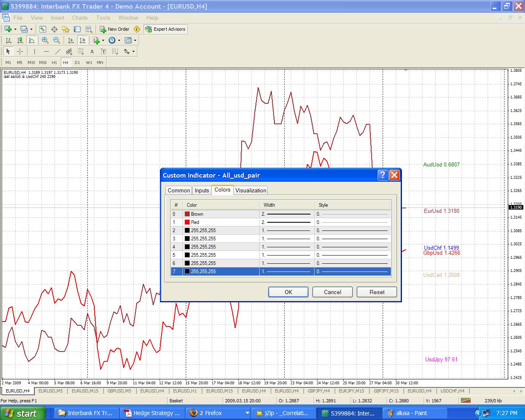Screen dimensions: 525x420
Task: Draw a vertical line tool
Action: click(x=34, y=51)
